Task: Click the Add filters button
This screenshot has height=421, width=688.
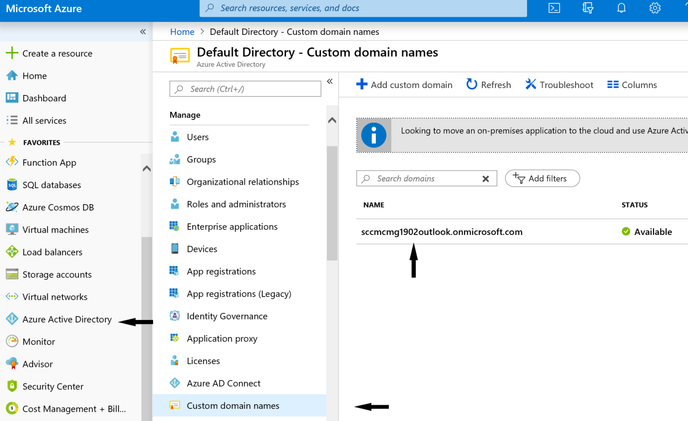Action: [542, 178]
